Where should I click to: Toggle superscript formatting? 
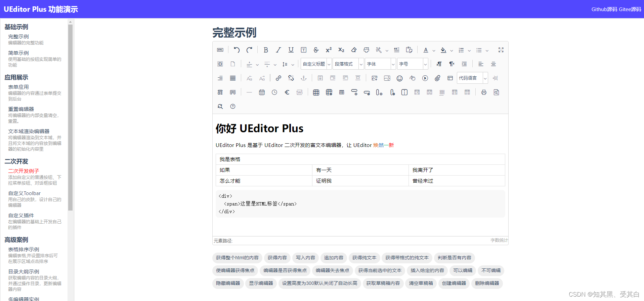(329, 50)
